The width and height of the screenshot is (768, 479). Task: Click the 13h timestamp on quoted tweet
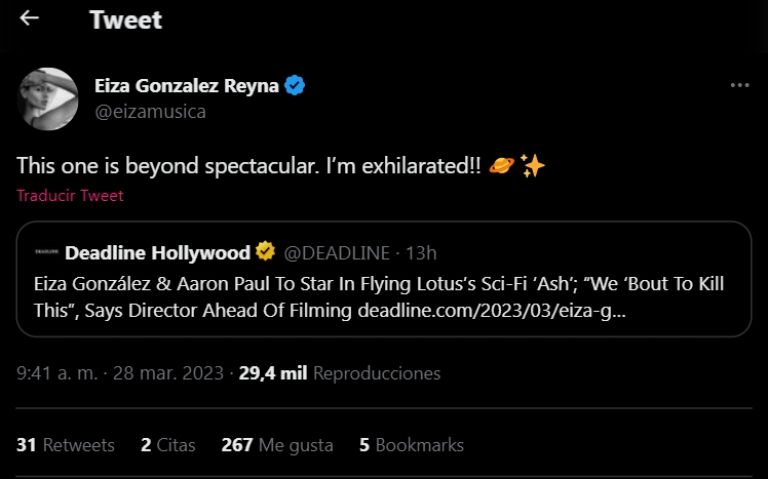[x=422, y=252]
